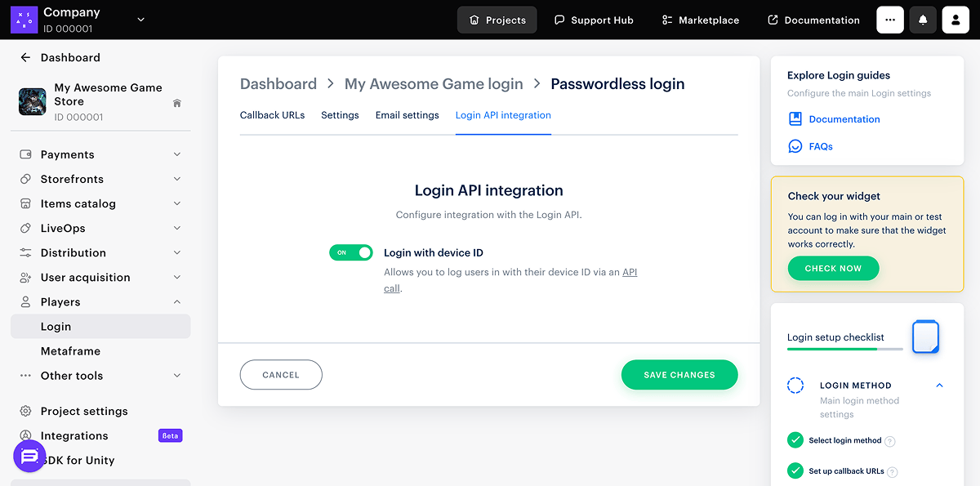980x486 pixels.
Task: Click the Set up callback URLs checkmark
Action: (x=795, y=471)
